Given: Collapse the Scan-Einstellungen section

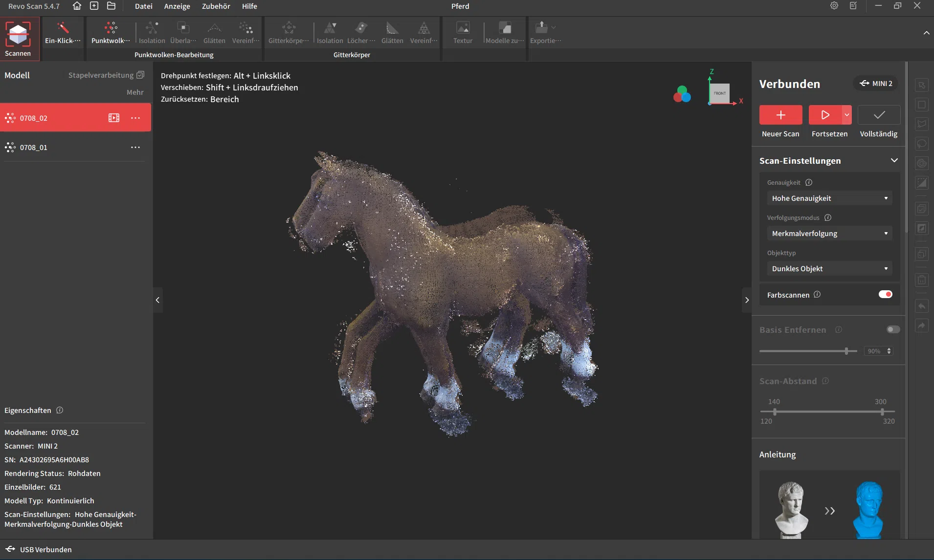Looking at the screenshot, I should point(894,160).
